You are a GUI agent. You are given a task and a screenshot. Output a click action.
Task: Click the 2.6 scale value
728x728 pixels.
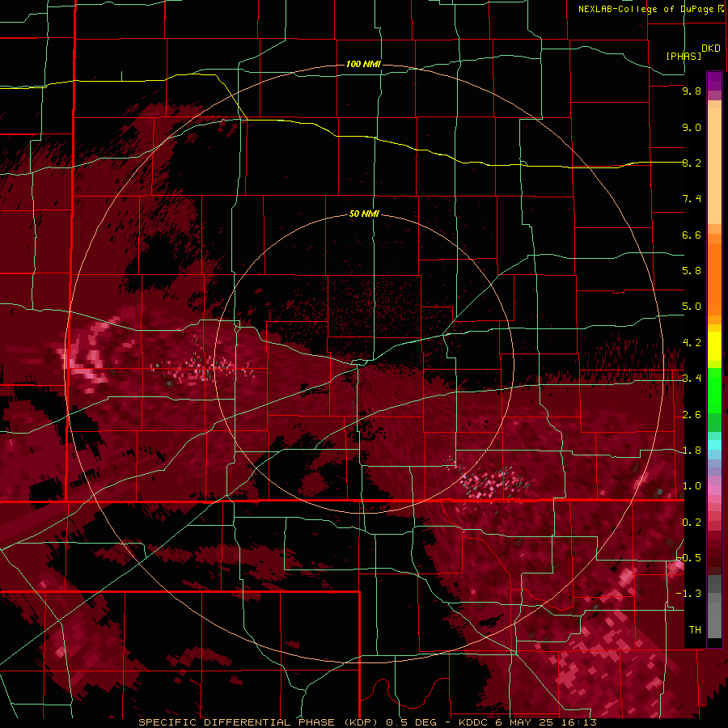692,415
